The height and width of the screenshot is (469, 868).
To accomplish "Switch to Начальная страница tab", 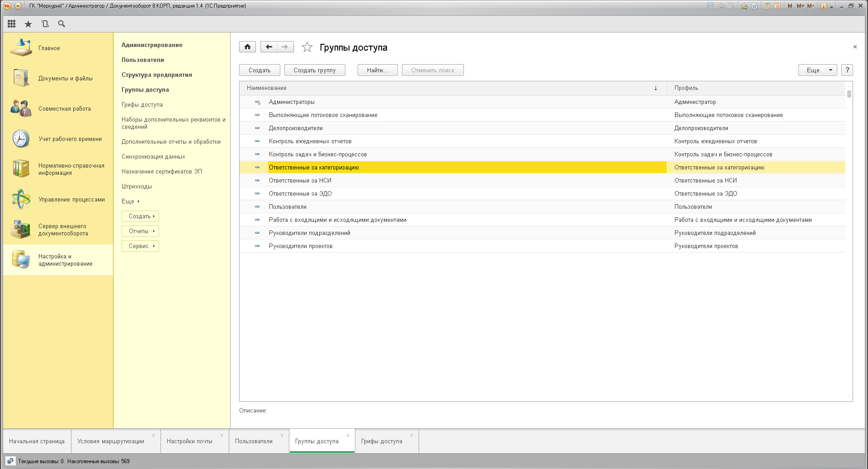I will 37,441.
